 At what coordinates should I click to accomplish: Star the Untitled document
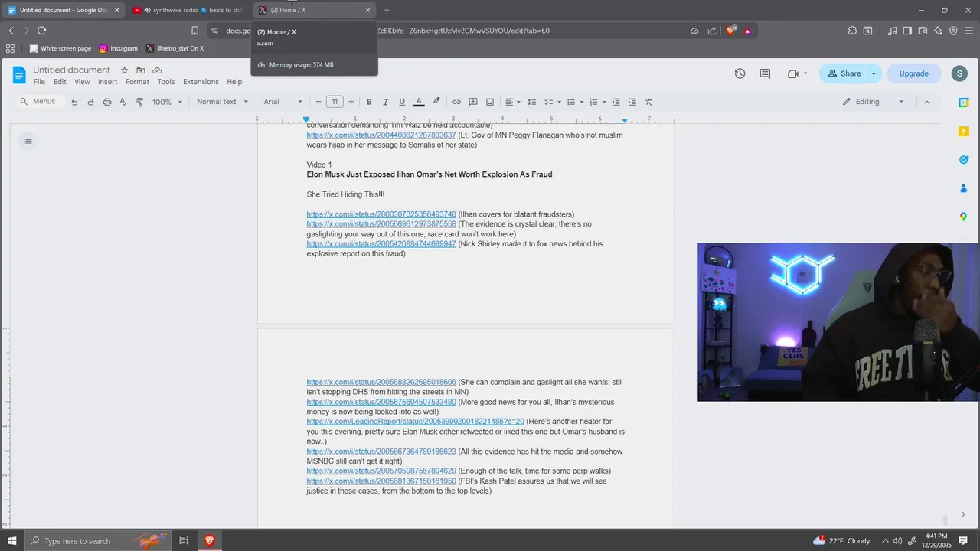(x=124, y=70)
